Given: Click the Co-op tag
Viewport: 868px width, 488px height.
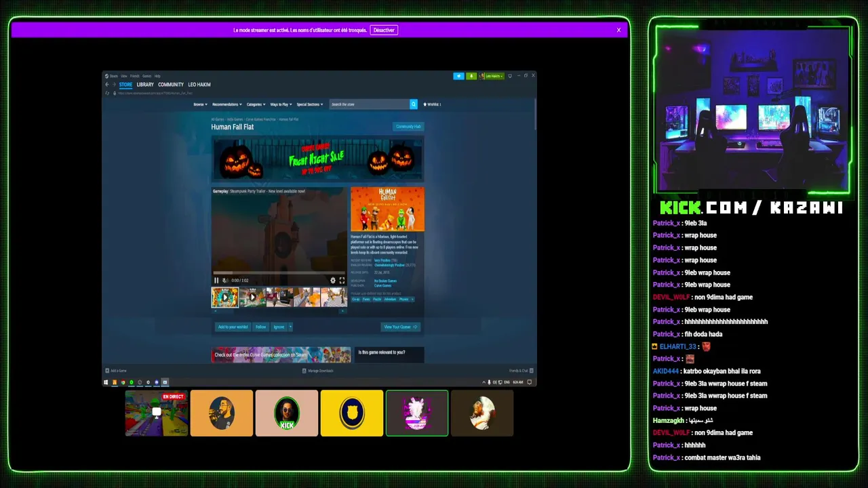Looking at the screenshot, I should click(x=355, y=299).
